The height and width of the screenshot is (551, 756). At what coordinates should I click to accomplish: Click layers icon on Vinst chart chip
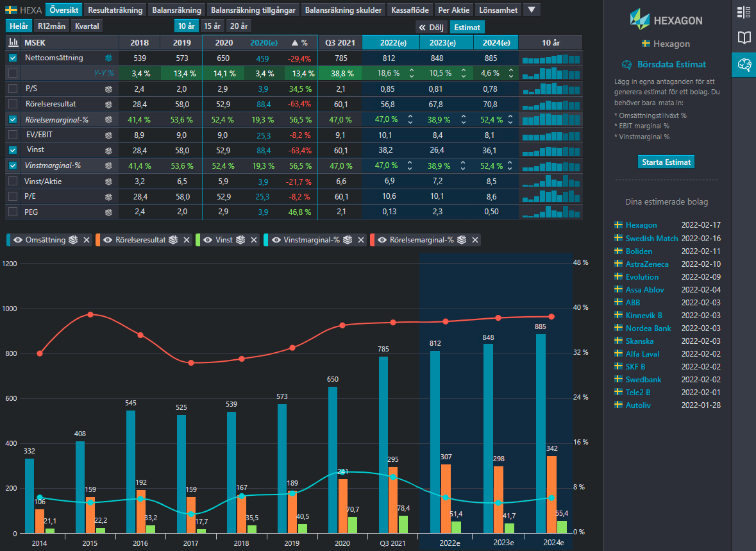coord(240,240)
